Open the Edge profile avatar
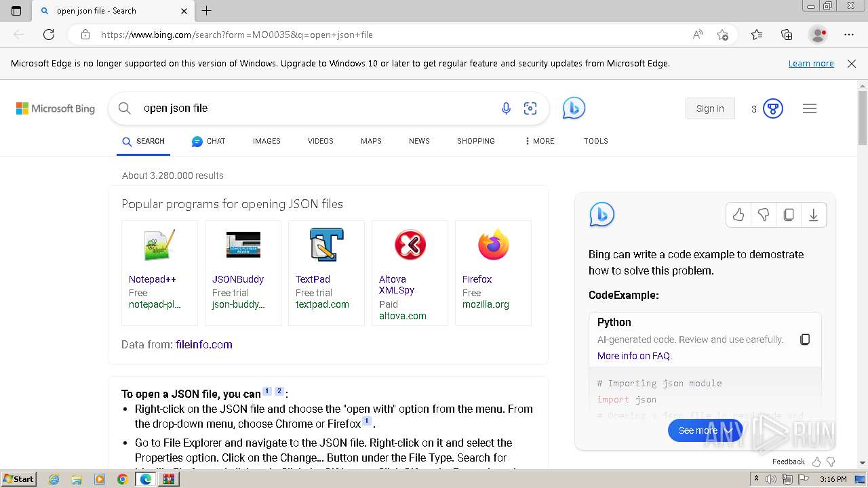868x488 pixels. [818, 35]
